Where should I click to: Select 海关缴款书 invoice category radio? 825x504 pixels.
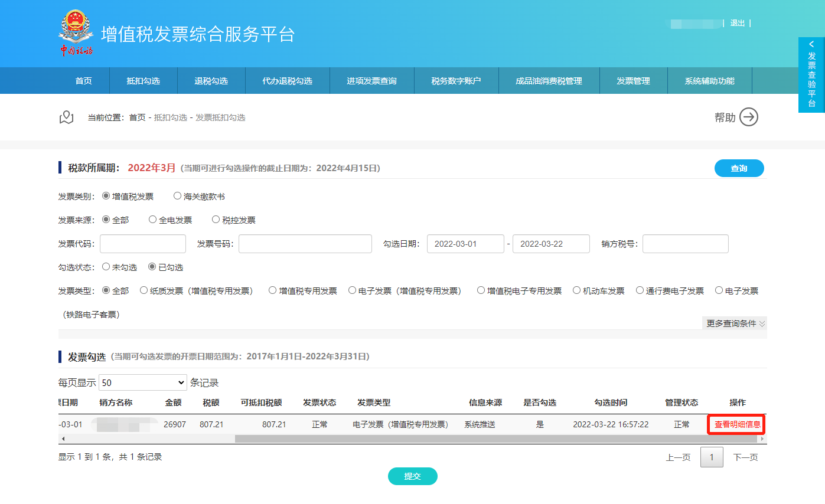177,196
